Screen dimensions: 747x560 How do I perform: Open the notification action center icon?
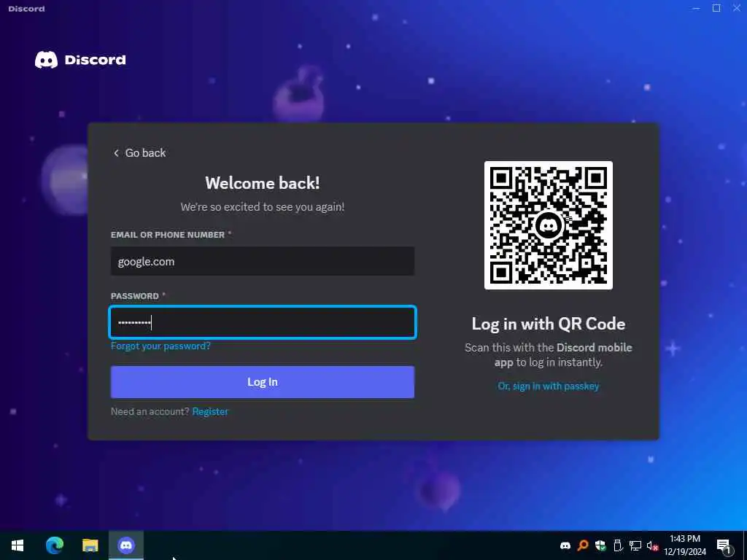coord(724,545)
